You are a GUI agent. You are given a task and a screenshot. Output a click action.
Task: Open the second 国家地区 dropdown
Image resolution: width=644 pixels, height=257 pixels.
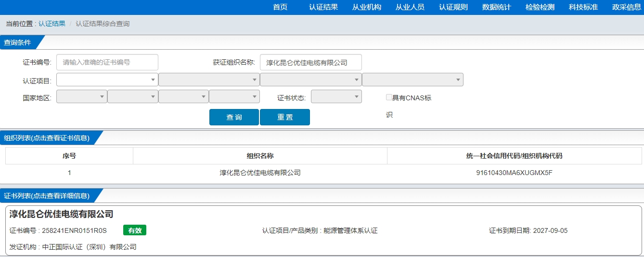tap(133, 96)
